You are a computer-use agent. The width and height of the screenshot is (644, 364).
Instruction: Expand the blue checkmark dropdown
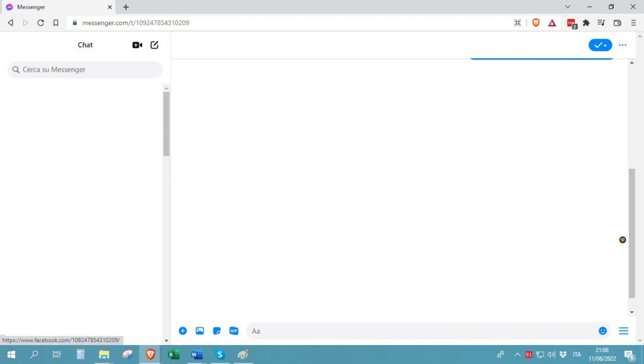[600, 45]
